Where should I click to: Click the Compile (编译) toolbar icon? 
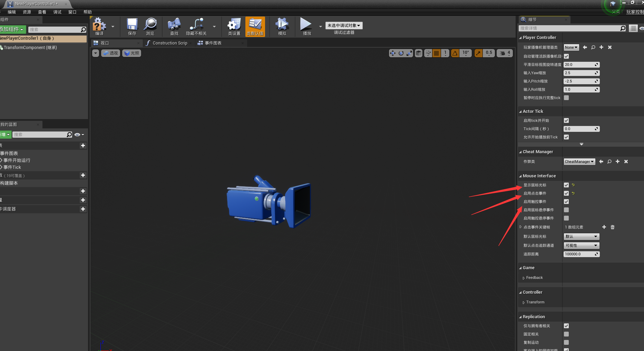click(x=99, y=26)
